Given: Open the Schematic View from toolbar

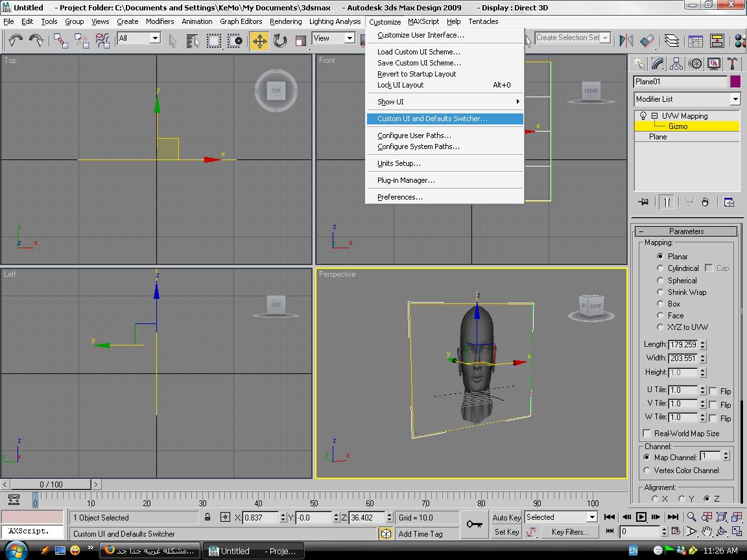Looking at the screenshot, I should 717,40.
